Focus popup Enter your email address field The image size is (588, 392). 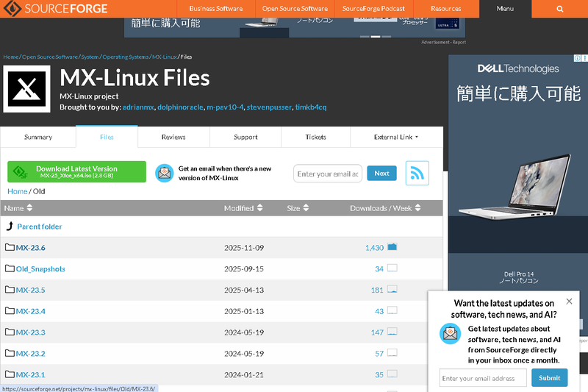483,378
